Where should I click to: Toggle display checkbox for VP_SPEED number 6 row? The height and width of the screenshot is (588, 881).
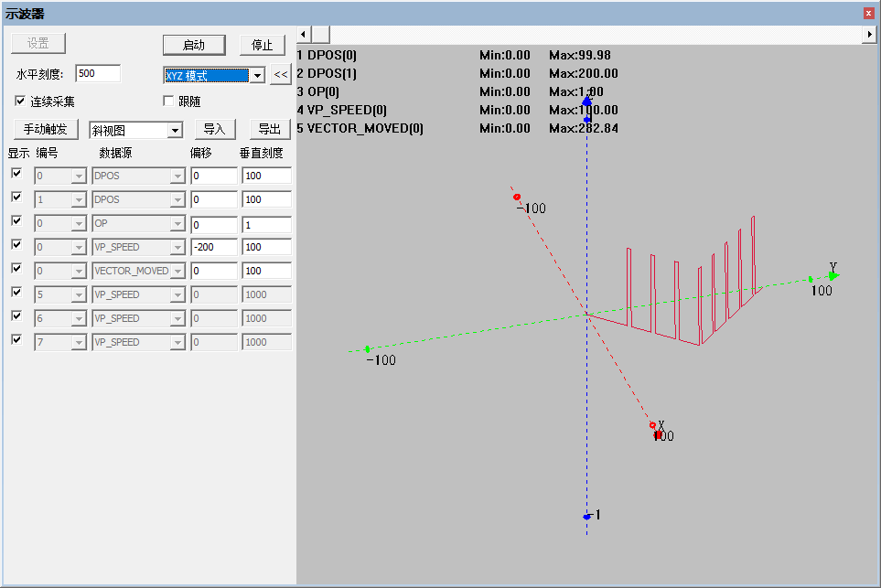16,315
